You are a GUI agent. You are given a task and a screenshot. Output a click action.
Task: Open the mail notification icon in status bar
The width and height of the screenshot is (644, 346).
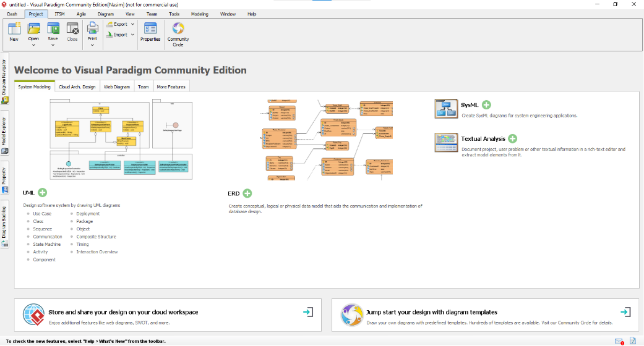coord(619,341)
